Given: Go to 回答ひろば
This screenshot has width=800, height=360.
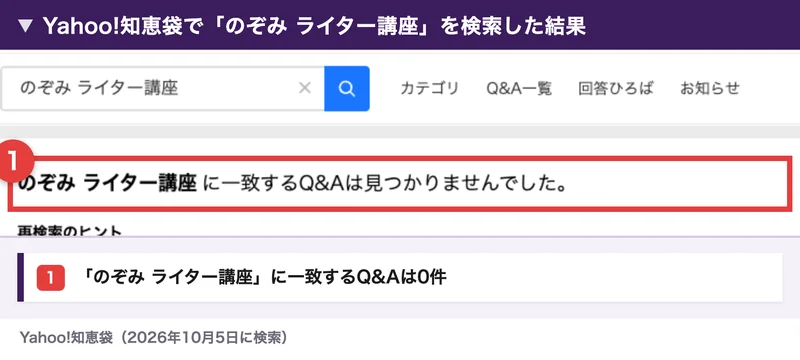Looking at the screenshot, I should pyautogui.click(x=616, y=89).
